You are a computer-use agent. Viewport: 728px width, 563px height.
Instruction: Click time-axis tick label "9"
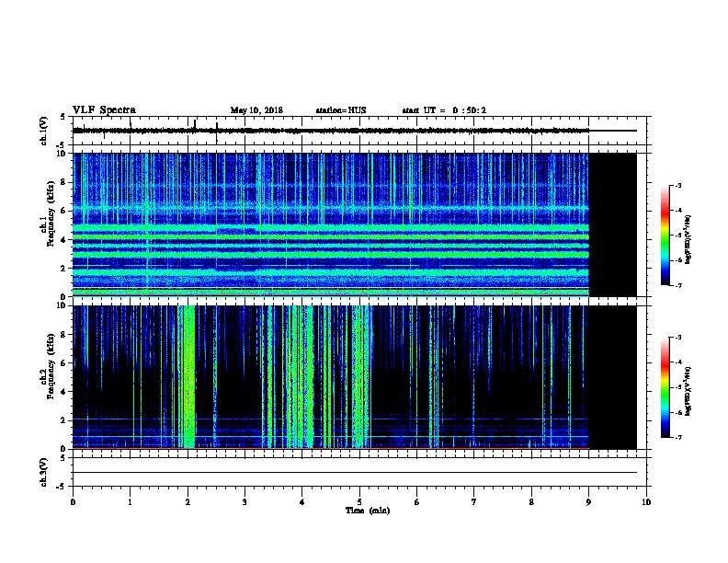588,501
